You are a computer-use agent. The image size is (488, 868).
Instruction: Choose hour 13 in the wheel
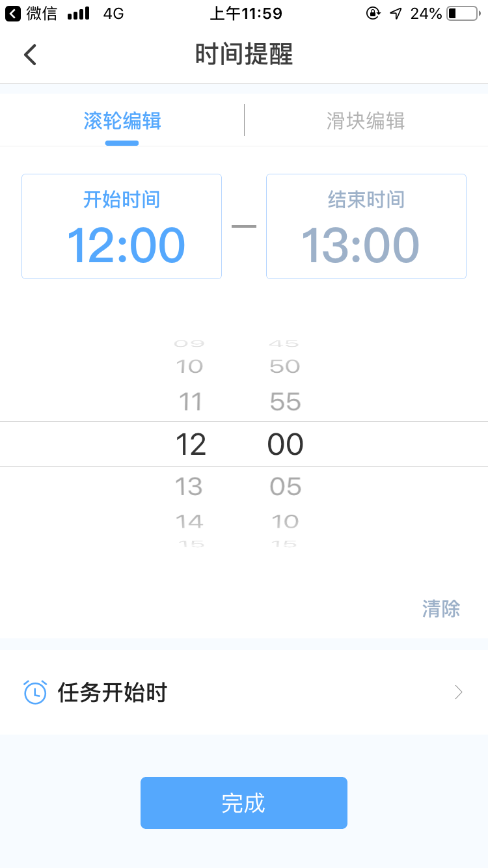click(190, 487)
